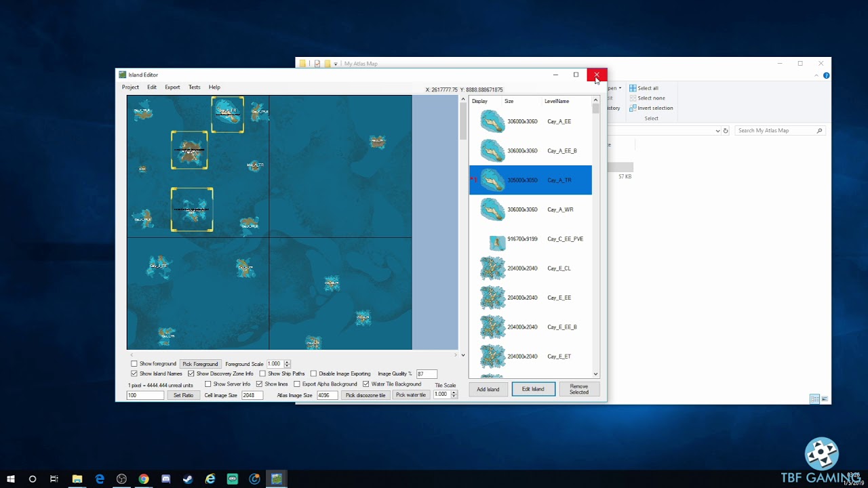This screenshot has width=868, height=488.
Task: Click the LevelName column header
Action: [557, 101]
